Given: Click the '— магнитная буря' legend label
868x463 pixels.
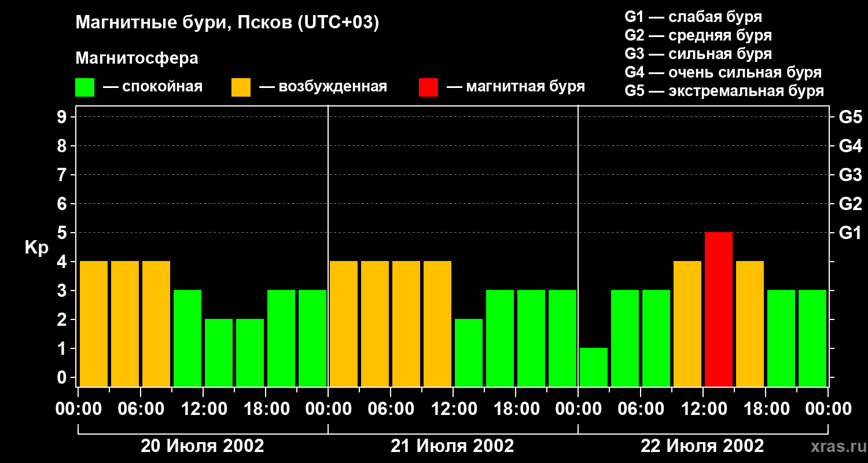Looking at the screenshot, I should 516,87.
